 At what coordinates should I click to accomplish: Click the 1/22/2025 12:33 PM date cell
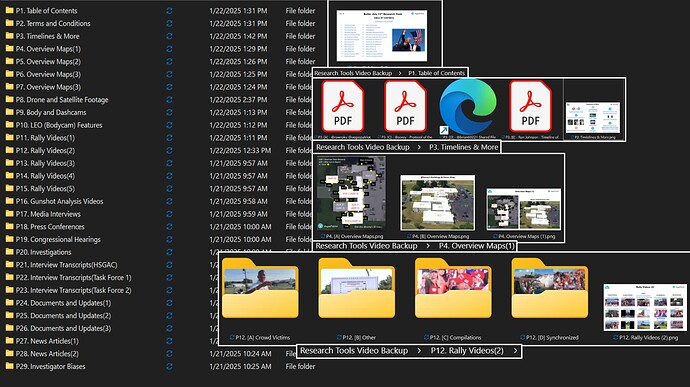[240, 151]
